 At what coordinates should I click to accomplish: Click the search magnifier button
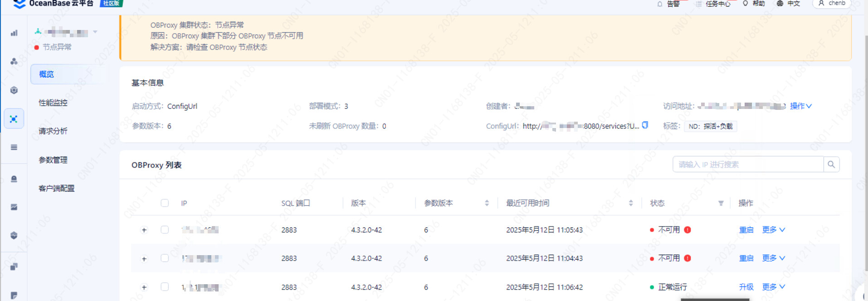pos(831,164)
